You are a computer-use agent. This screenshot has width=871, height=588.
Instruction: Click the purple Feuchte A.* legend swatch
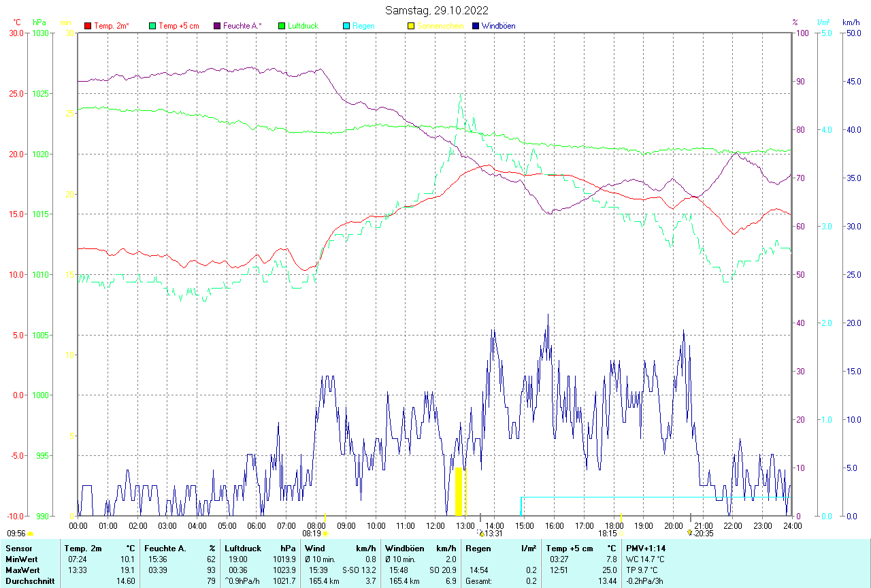coord(217,26)
